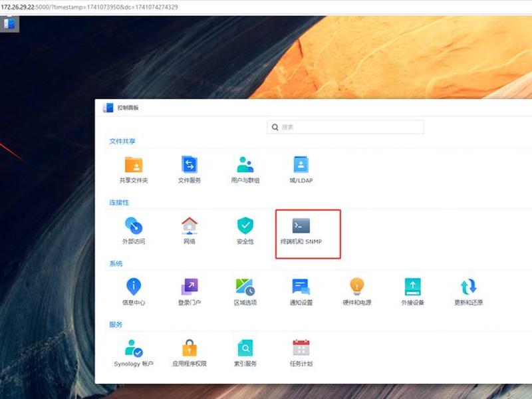This screenshot has width=532, height=399.
Task: Open the 安全性 security shield icon
Action: tap(245, 225)
